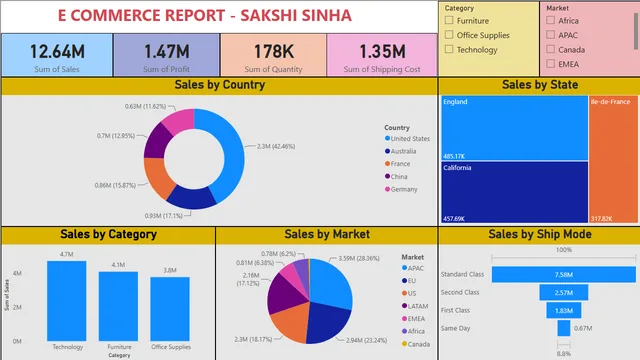The height and width of the screenshot is (360, 640).
Task: Click US market legend dot
Action: [x=404, y=293]
